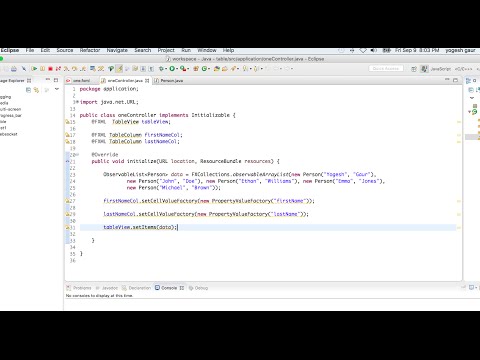Image resolution: width=480 pixels, height=360 pixels.
Task: Switch to the Javadoc tab
Action: coord(107,288)
